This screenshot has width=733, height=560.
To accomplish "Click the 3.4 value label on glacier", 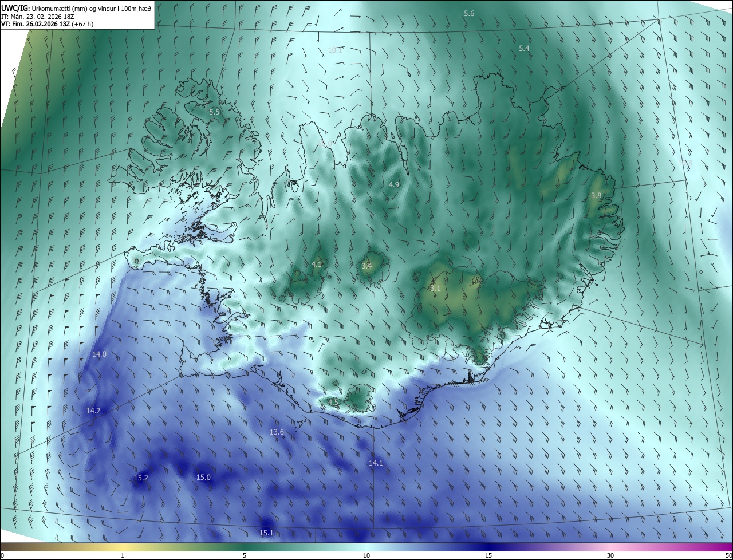I will pyautogui.click(x=366, y=266).
